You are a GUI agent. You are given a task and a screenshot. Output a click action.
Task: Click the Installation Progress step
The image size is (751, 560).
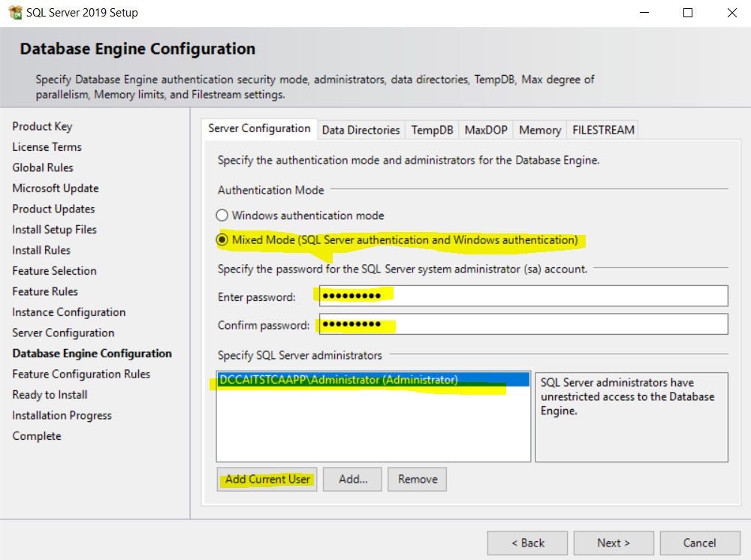62,415
